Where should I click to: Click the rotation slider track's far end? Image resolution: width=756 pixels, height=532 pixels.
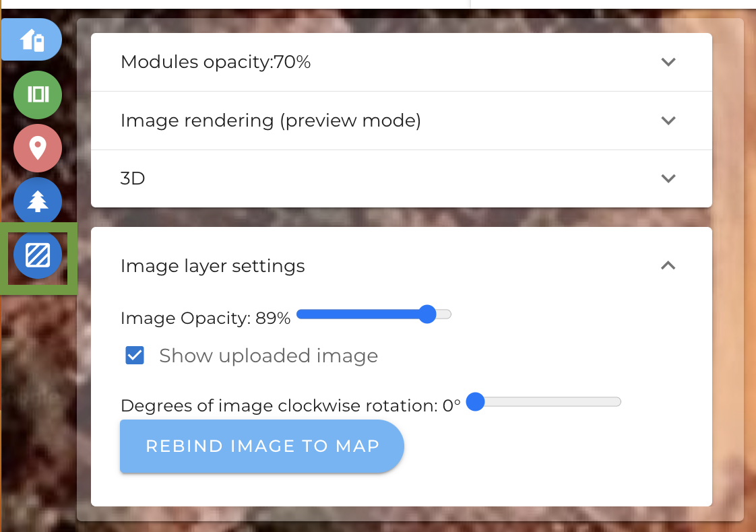616,402
